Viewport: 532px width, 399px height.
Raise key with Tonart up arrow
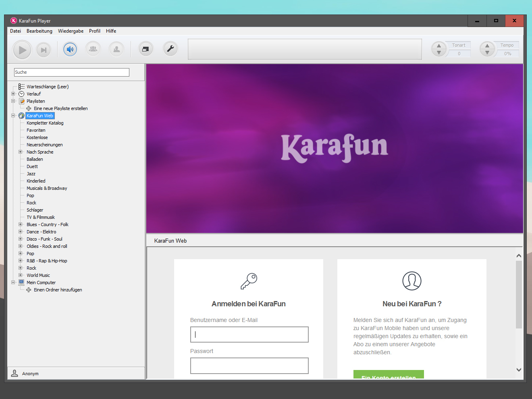tap(439, 46)
